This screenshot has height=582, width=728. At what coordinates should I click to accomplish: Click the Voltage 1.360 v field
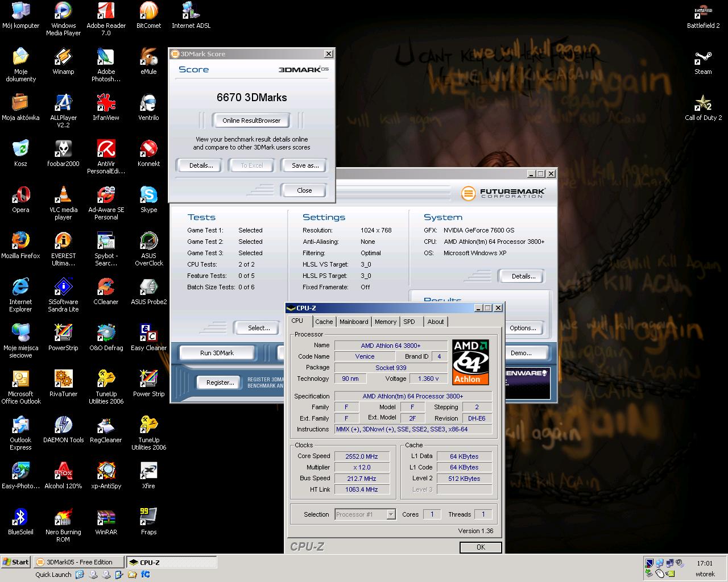(428, 379)
